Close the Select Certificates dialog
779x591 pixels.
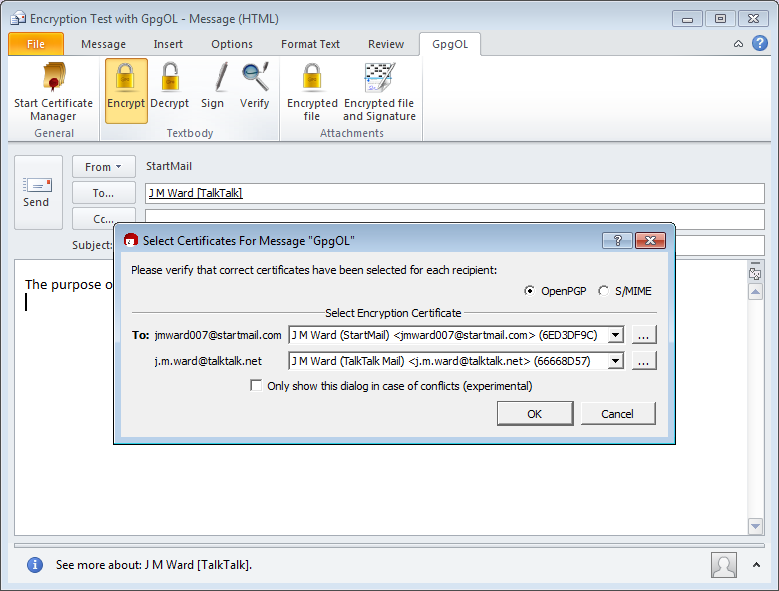point(650,241)
